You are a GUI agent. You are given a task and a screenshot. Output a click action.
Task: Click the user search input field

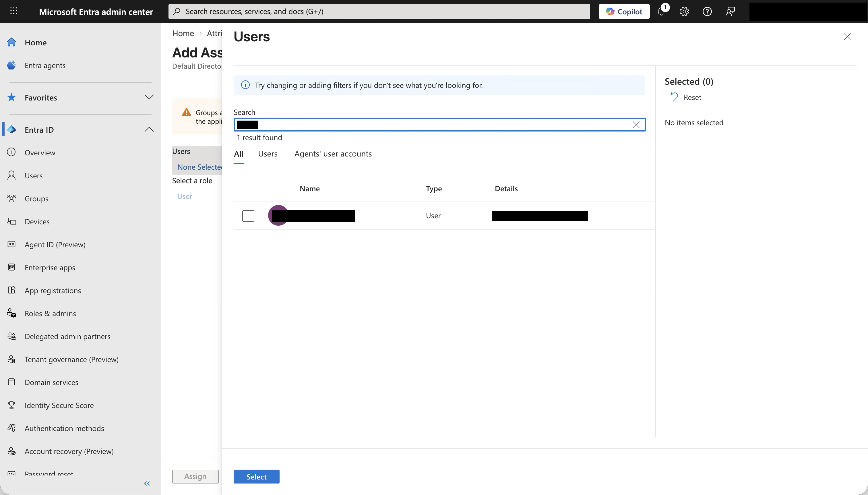439,125
